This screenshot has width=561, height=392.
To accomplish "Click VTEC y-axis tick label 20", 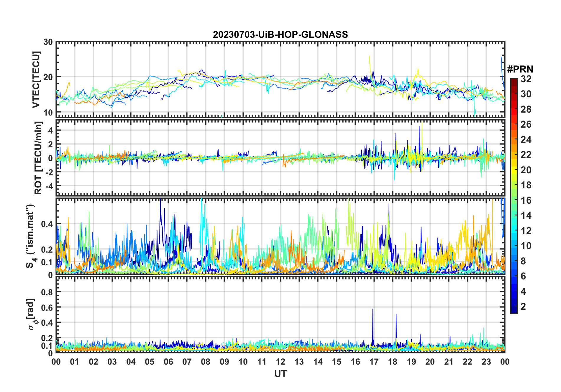I will [48, 77].
